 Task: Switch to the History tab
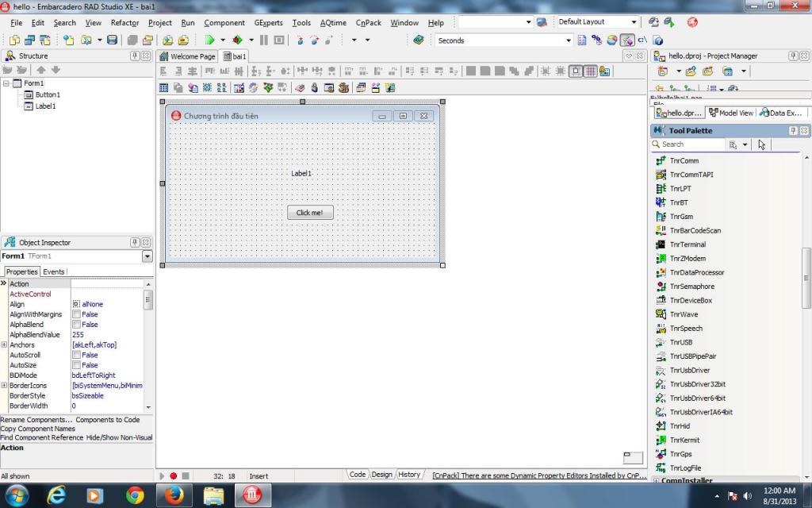click(409, 475)
